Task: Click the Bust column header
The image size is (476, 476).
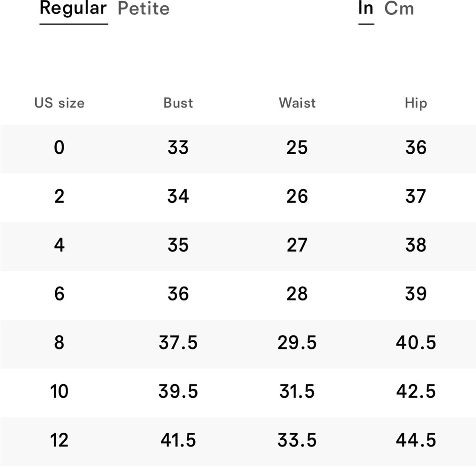Action: click(x=178, y=103)
